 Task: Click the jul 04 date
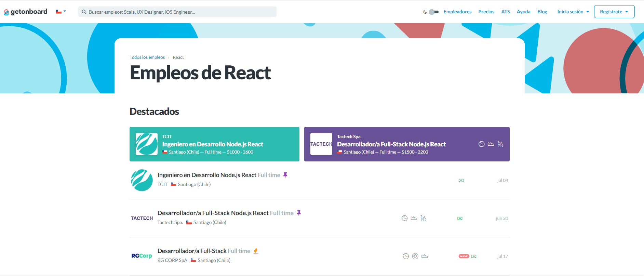pos(502,181)
